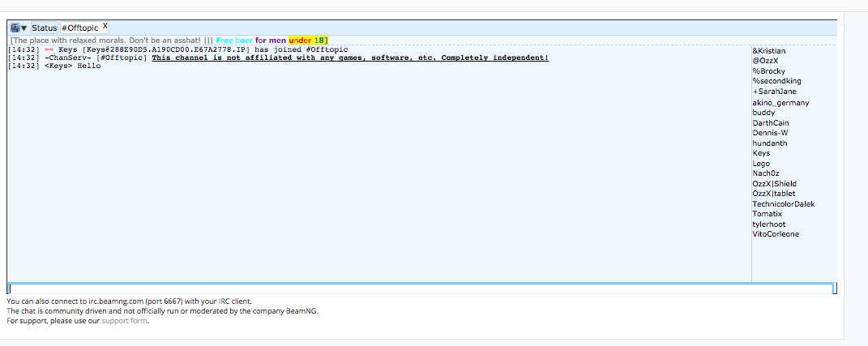
Task: Open the qwebirc options menu icon
Action: (19, 28)
